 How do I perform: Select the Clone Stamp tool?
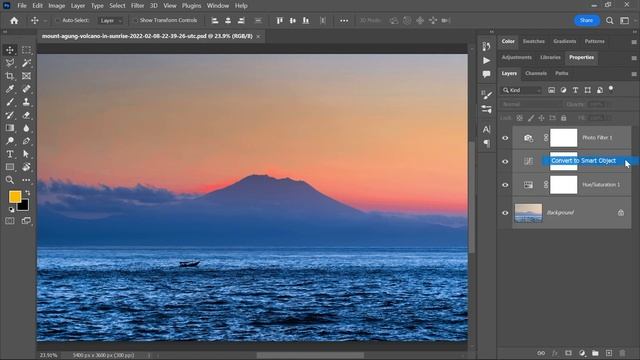pos(26,102)
